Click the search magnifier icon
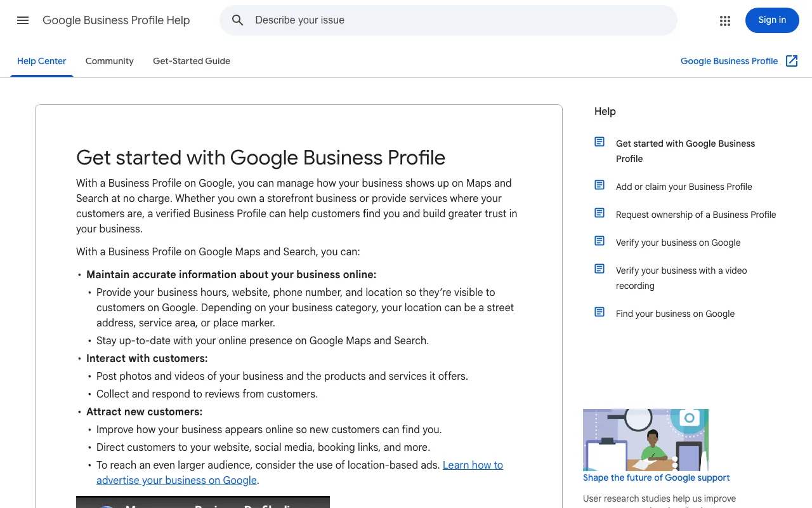 pyautogui.click(x=238, y=20)
